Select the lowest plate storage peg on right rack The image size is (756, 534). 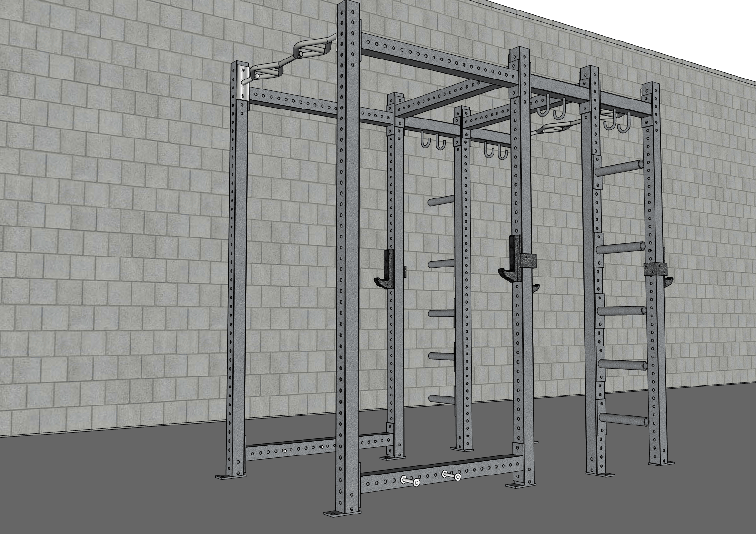623,420
